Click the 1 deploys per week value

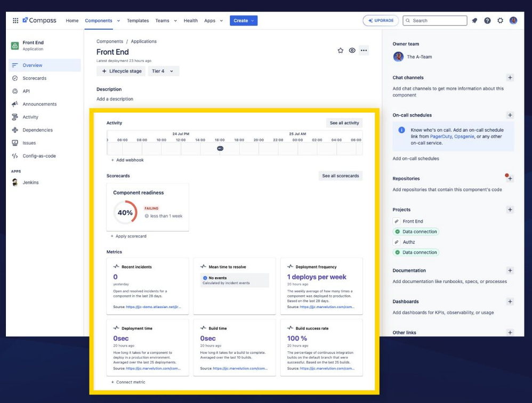317,277
